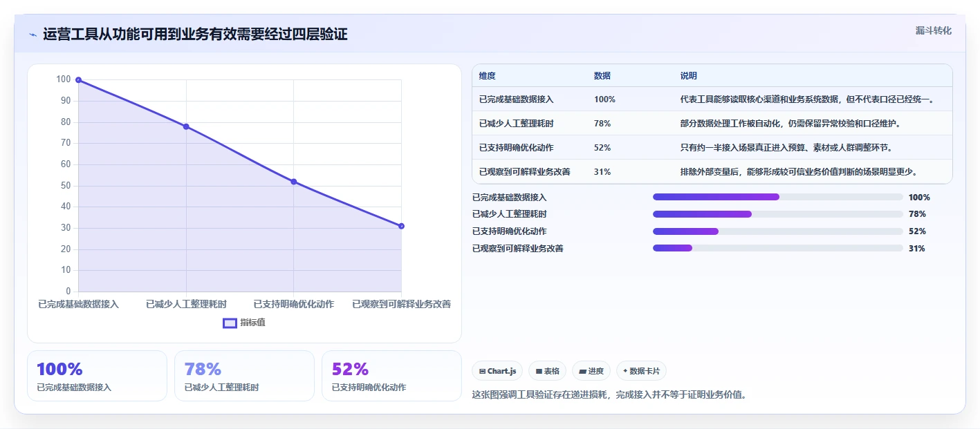Screen dimensions: 980x429
Task: Click caption 已减少人工整理耗时 under the 78% card
Action: (221, 388)
